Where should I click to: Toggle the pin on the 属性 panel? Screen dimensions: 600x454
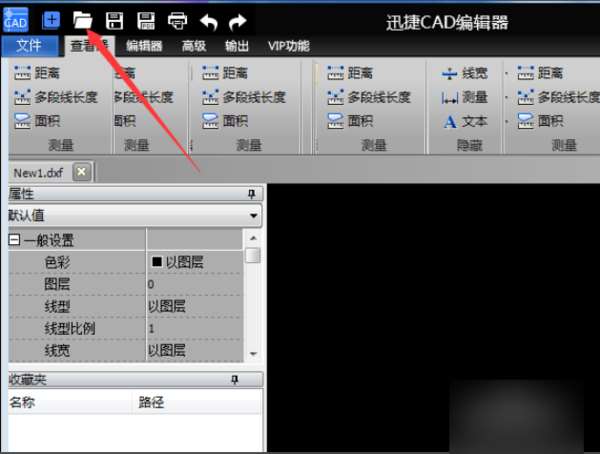(x=251, y=194)
